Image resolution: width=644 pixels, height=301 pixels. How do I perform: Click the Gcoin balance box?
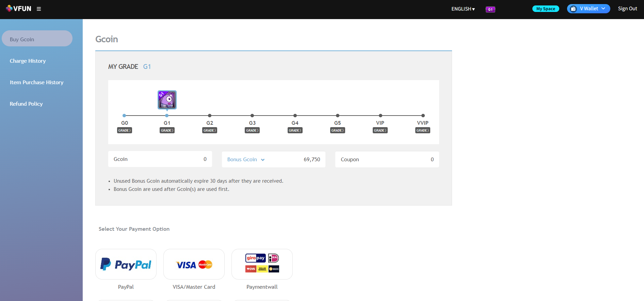(x=160, y=159)
